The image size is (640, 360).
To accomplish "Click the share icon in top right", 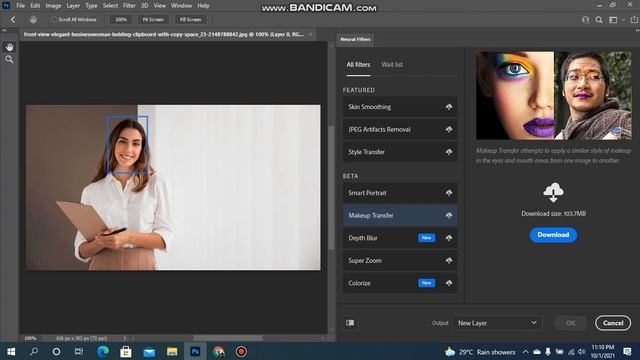I will 634,20.
